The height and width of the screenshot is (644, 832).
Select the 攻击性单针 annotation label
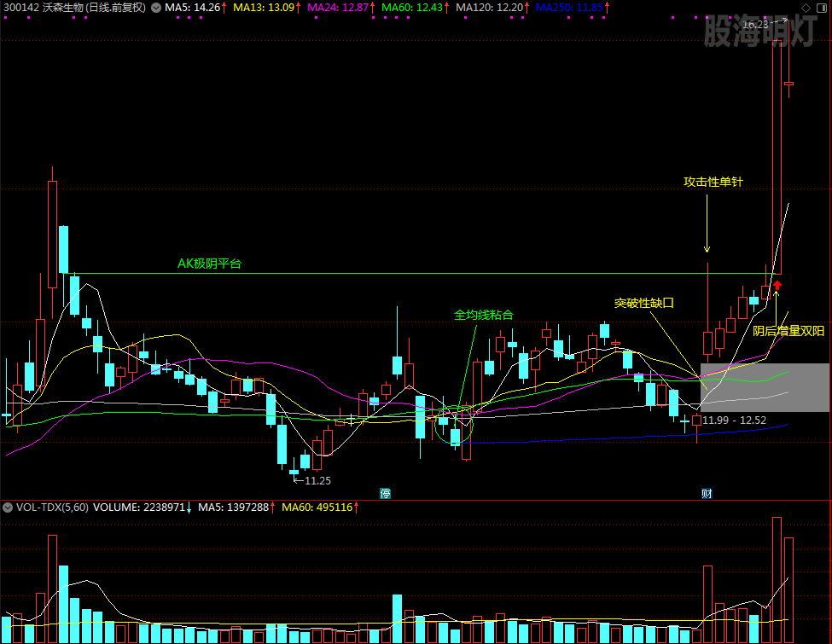713,182
